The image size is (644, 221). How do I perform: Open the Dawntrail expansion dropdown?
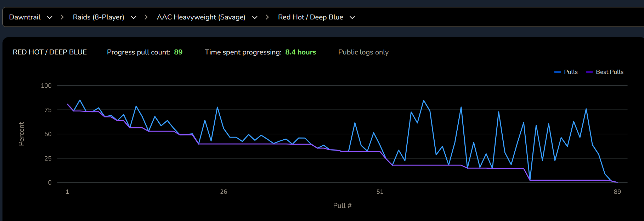click(x=31, y=17)
